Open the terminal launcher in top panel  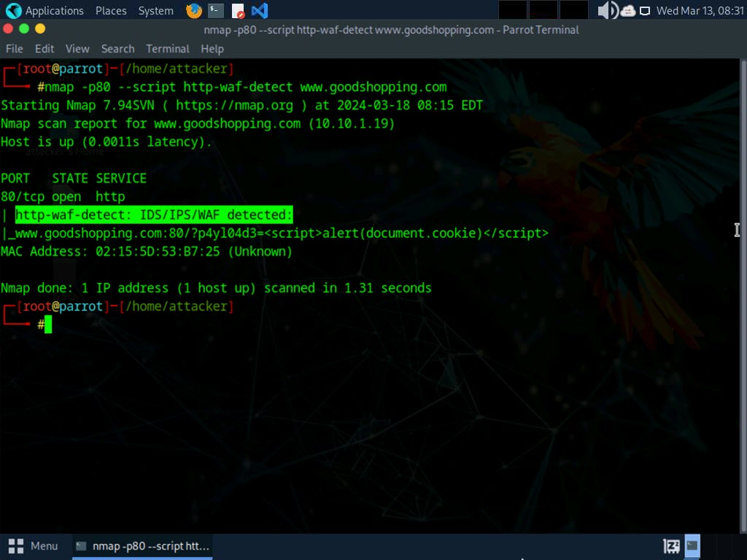(215, 11)
